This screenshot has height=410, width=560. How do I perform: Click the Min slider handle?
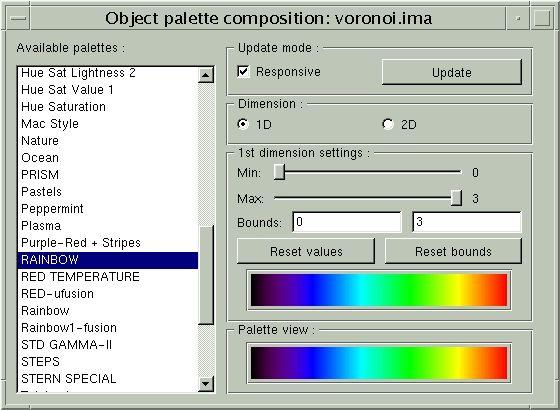(x=280, y=172)
